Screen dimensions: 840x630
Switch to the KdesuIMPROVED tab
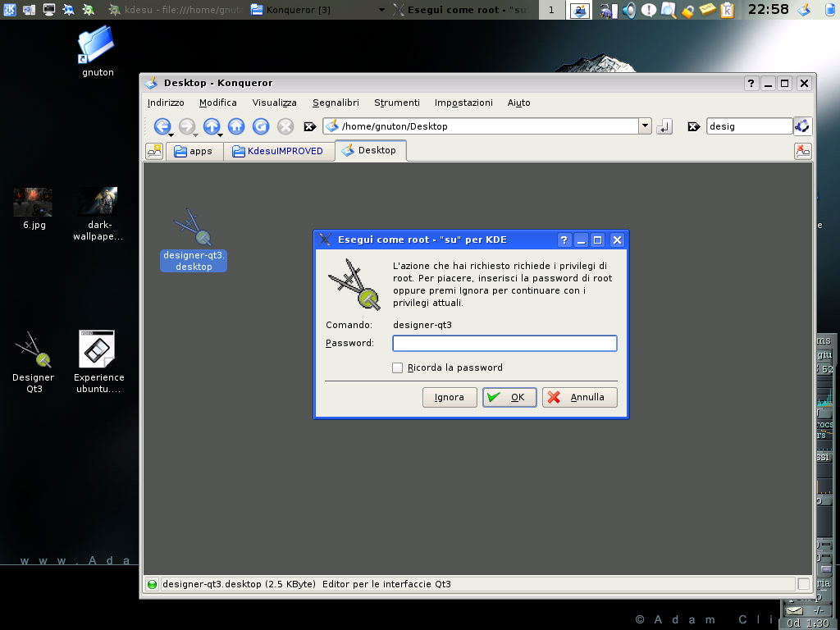[x=279, y=152]
